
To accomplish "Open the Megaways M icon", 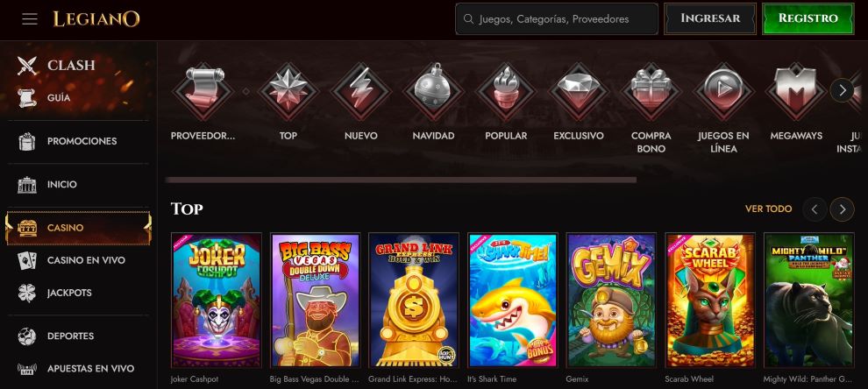I will click(796, 91).
